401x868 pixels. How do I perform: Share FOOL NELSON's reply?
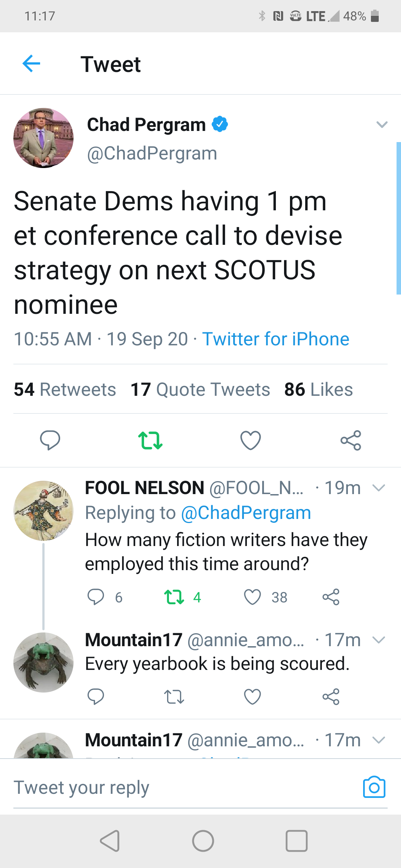tap(331, 597)
